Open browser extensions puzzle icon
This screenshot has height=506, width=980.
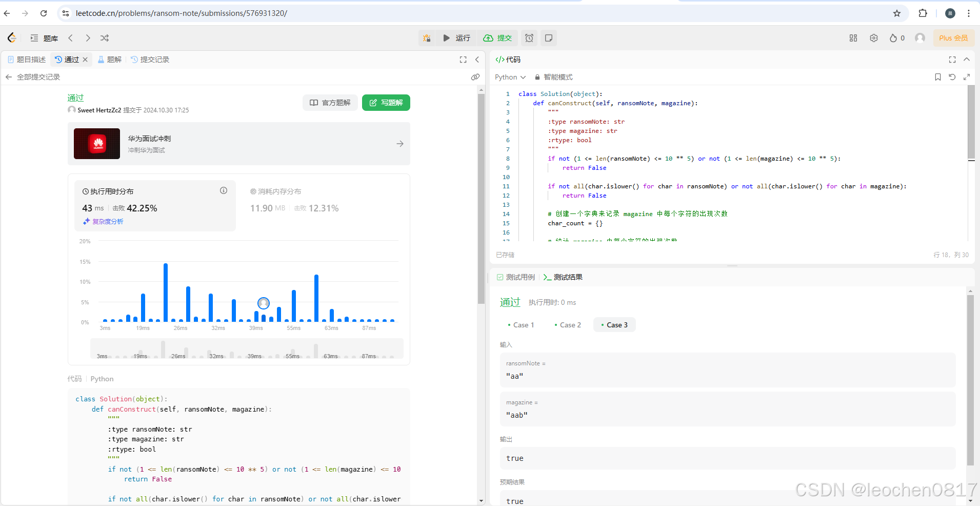click(923, 13)
